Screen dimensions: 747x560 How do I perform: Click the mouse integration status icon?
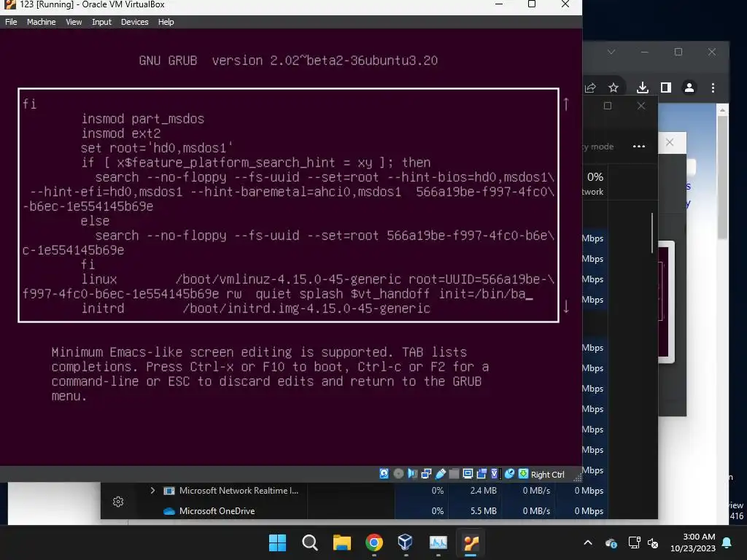point(509,474)
